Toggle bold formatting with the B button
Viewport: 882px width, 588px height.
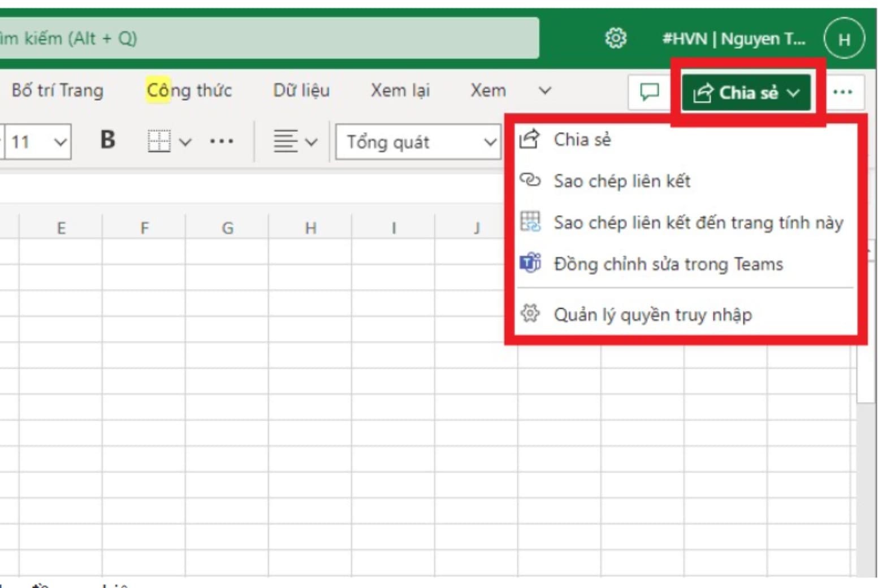pyautogui.click(x=107, y=140)
